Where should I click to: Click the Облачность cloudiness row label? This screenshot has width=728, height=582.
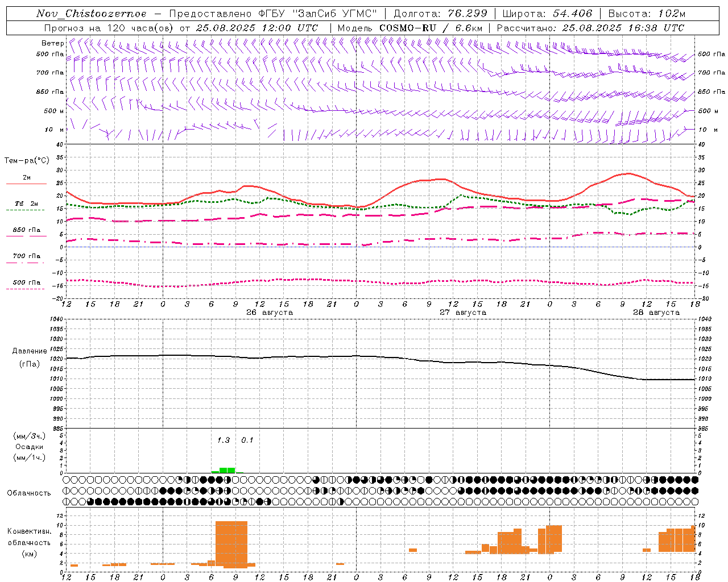click(x=29, y=493)
